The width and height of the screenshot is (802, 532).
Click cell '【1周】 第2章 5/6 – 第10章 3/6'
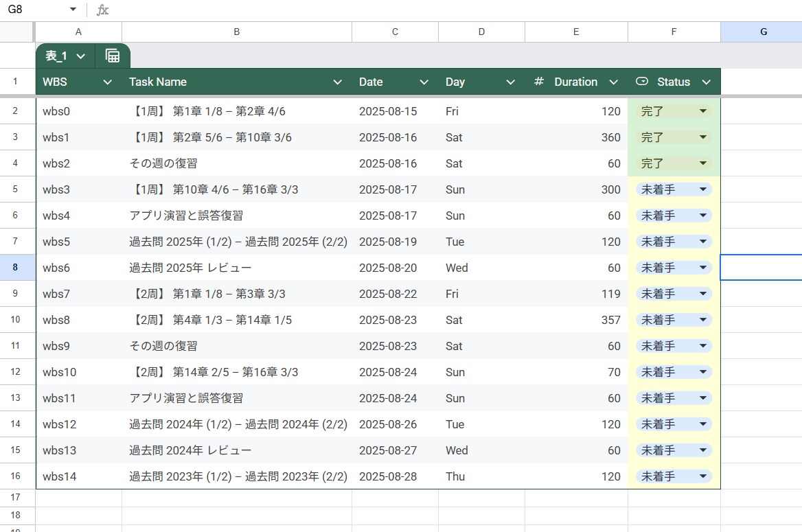pos(237,137)
